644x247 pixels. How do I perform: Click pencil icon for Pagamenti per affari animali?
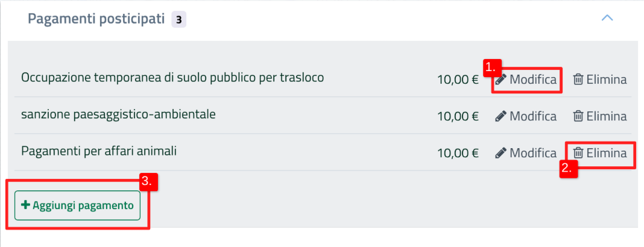[500, 153]
